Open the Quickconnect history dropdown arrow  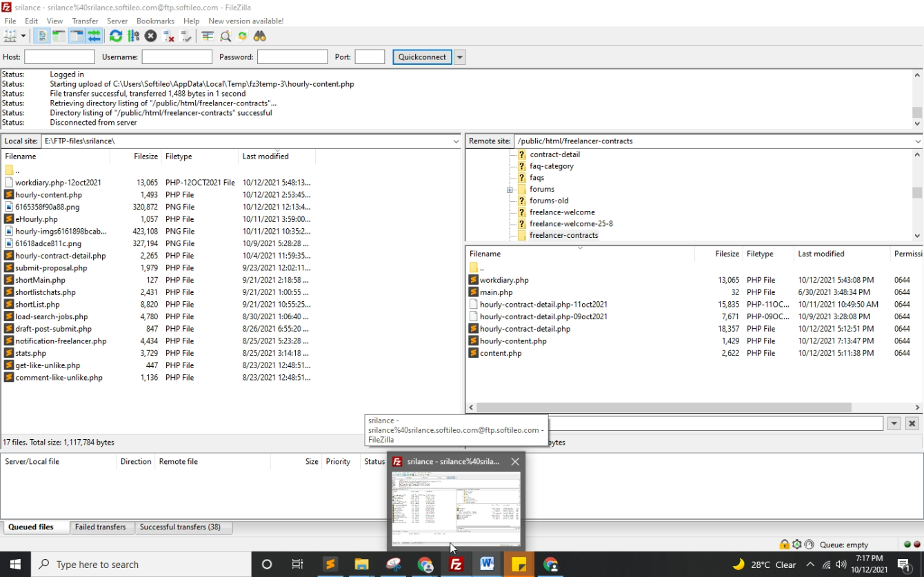(459, 57)
